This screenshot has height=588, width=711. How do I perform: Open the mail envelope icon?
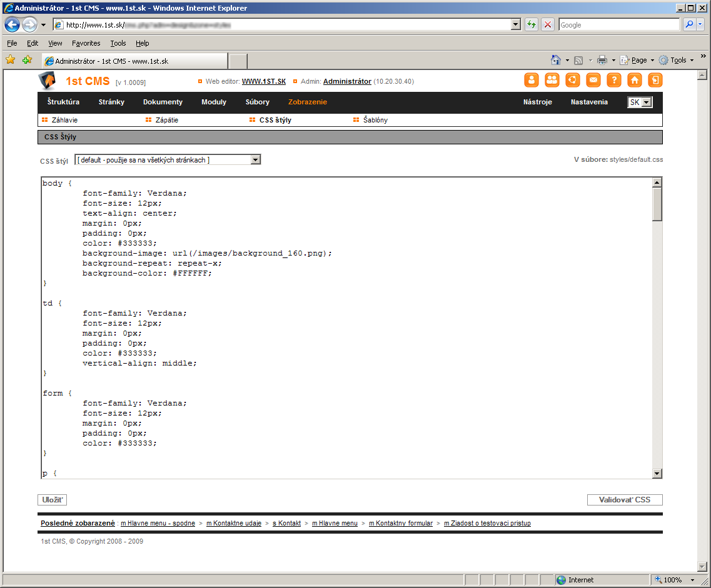pyautogui.click(x=593, y=80)
